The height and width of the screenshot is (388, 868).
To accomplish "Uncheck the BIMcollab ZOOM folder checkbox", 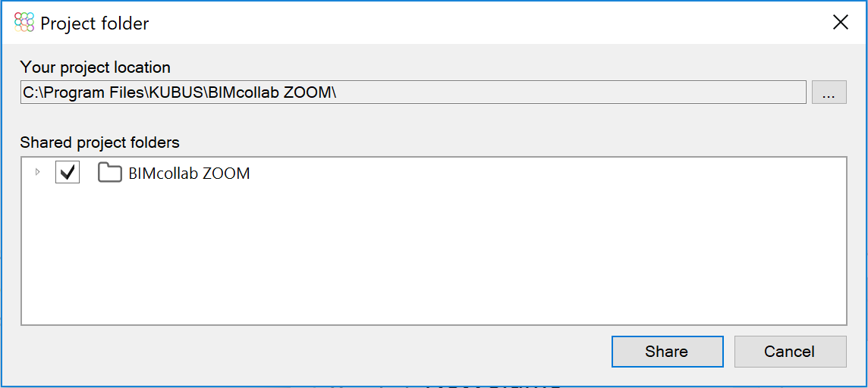I will [68, 173].
